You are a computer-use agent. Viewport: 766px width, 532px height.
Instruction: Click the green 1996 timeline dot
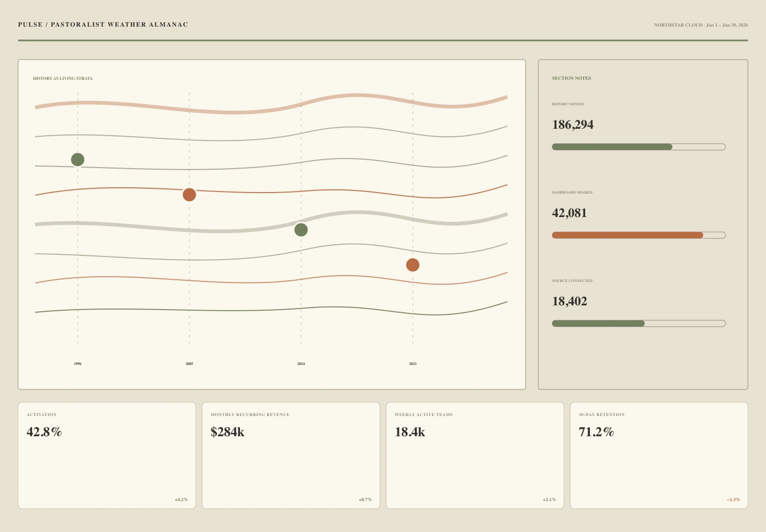point(78,160)
